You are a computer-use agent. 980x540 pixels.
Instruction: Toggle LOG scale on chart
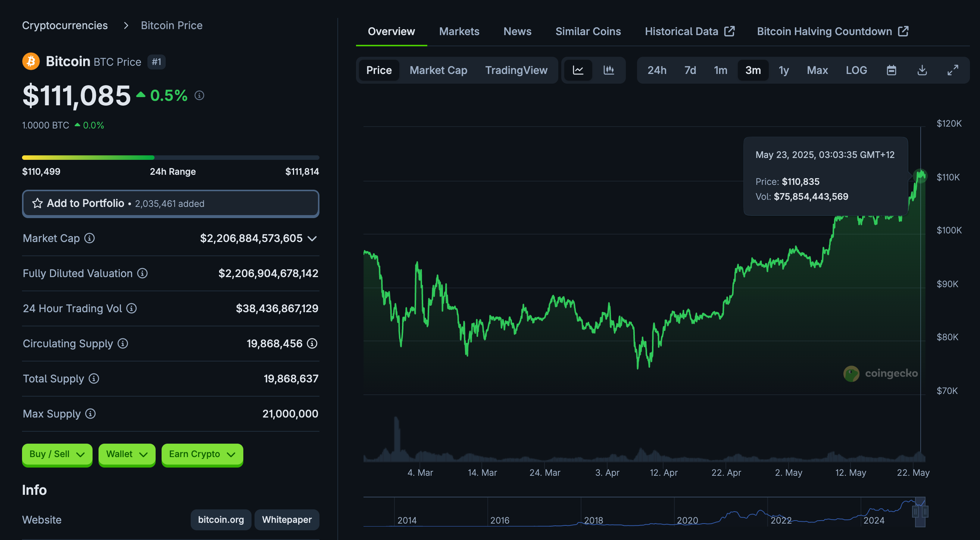[x=856, y=70]
